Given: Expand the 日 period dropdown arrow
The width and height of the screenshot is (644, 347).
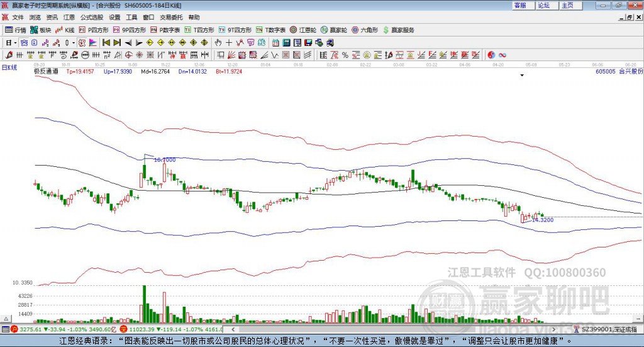Looking at the screenshot, I should click(x=16, y=43).
